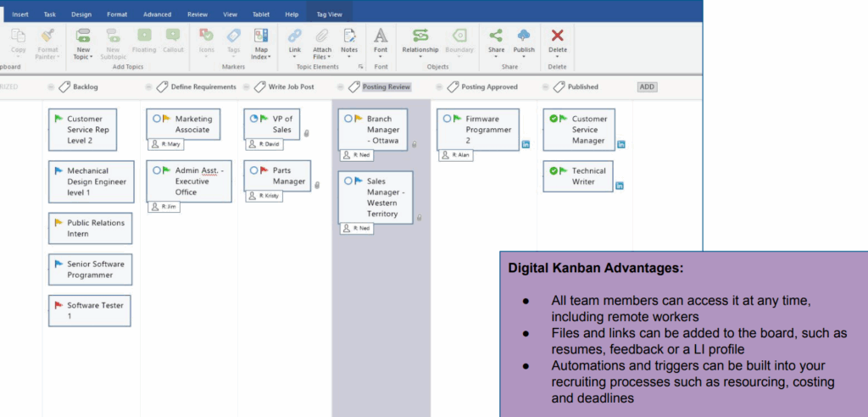Image resolution: width=868 pixels, height=417 pixels.
Task: Expand the Notes dropdown arrow
Action: click(349, 58)
